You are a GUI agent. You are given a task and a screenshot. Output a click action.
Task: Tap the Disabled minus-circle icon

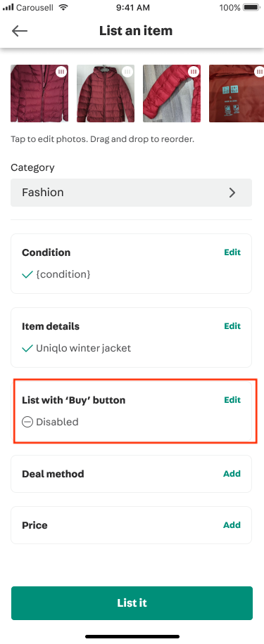coord(27,422)
